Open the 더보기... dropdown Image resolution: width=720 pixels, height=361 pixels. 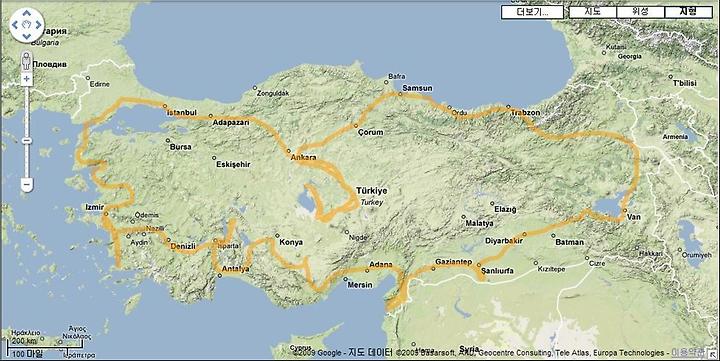[532, 12]
